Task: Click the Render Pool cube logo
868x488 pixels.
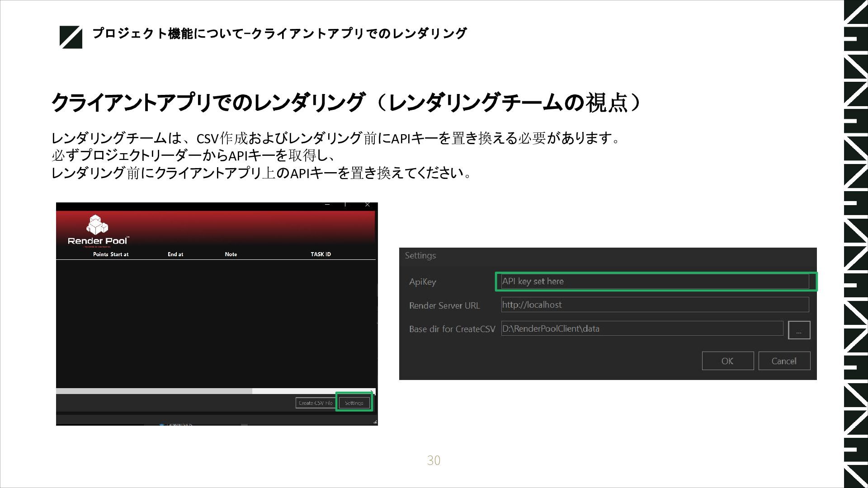Action: (x=97, y=225)
